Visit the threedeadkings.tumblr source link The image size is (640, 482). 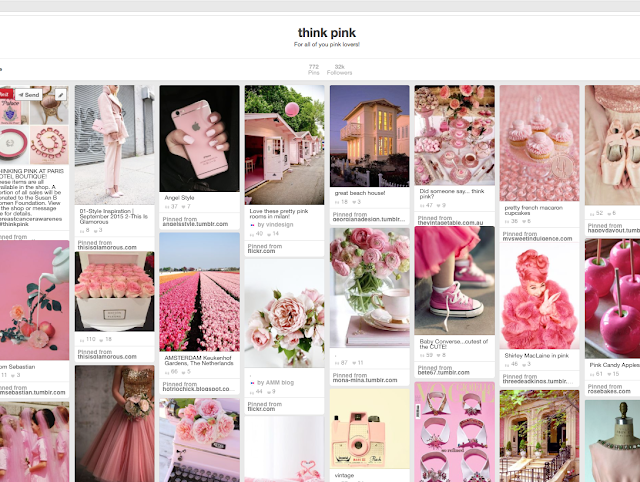(538, 382)
